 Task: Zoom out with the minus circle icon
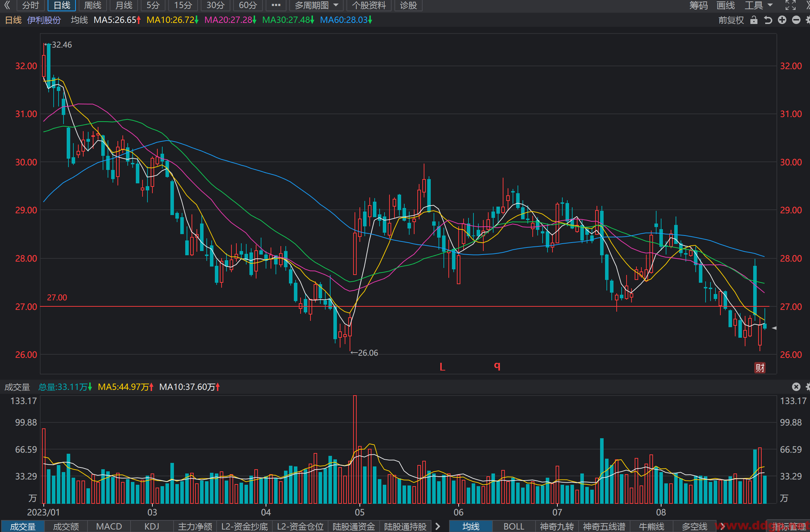[x=796, y=20]
